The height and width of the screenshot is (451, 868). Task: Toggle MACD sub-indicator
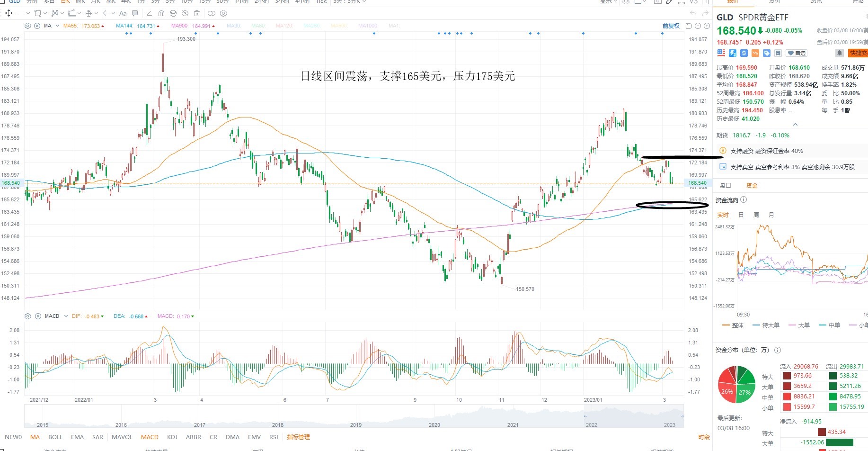click(150, 437)
